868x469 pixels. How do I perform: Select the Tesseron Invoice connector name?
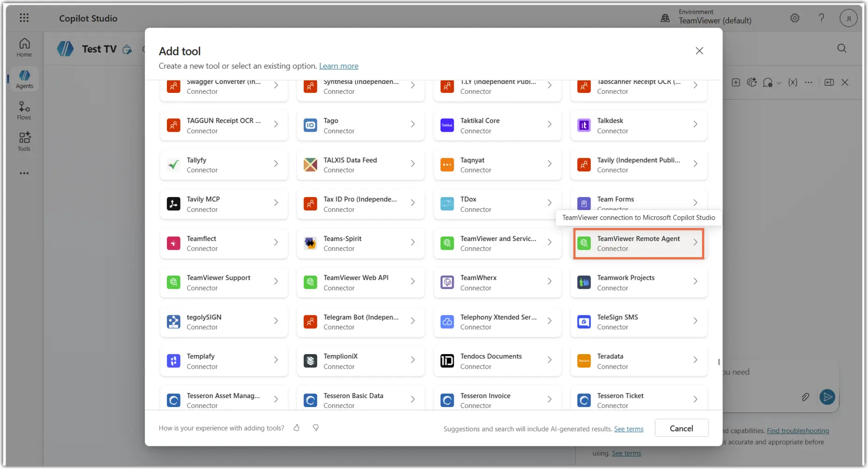(485, 396)
